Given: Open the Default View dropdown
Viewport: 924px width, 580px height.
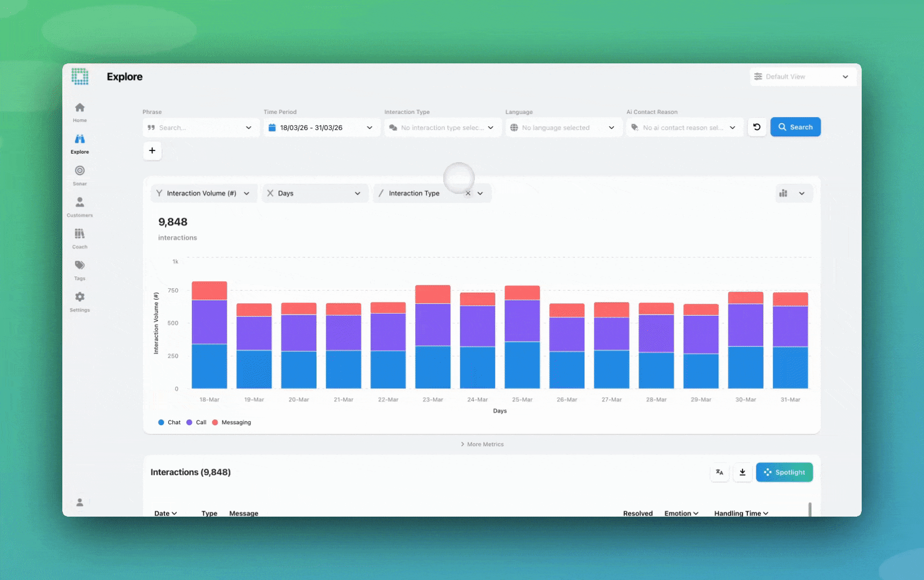Looking at the screenshot, I should (802, 77).
